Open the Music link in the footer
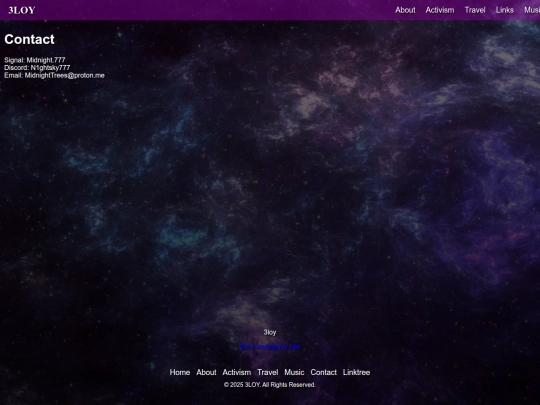 [294, 372]
